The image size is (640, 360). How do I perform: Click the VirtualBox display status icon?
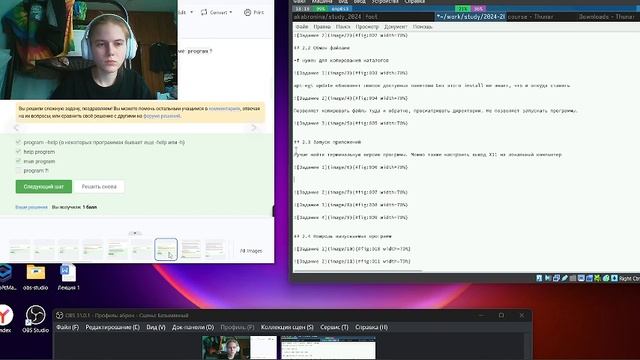click(x=581, y=278)
